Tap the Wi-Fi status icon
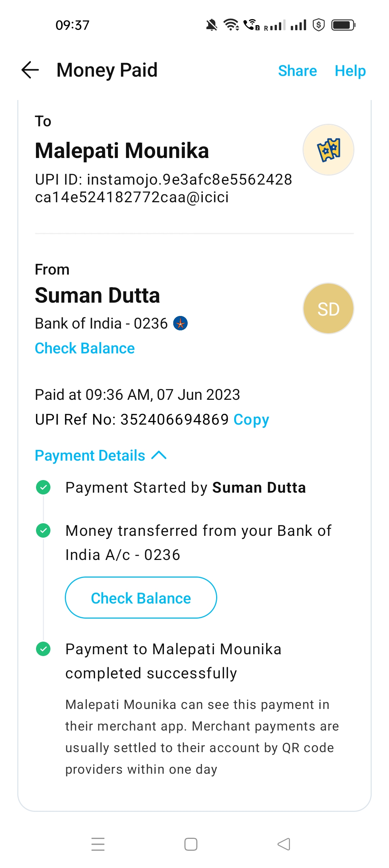Image resolution: width=389 pixels, height=868 pixels. click(x=231, y=25)
